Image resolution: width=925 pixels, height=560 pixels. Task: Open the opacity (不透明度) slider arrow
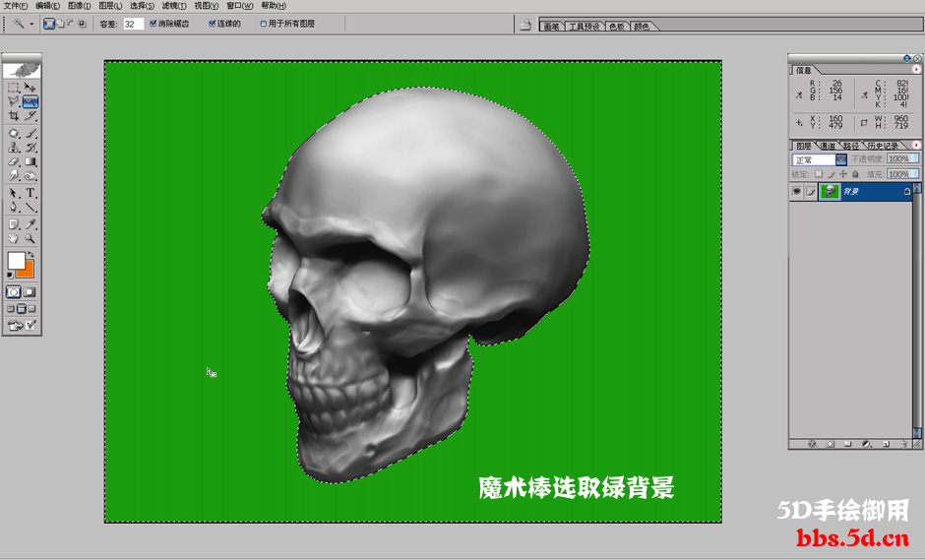click(915, 158)
